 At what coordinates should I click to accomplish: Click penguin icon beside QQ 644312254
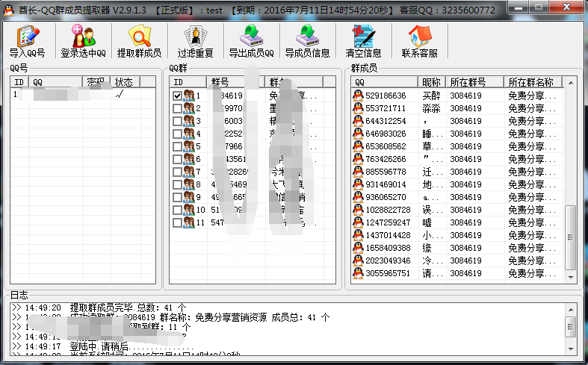359,121
